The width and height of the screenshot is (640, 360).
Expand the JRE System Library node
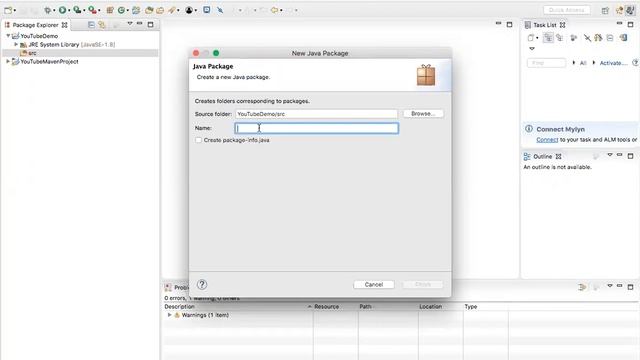pyautogui.click(x=16, y=44)
